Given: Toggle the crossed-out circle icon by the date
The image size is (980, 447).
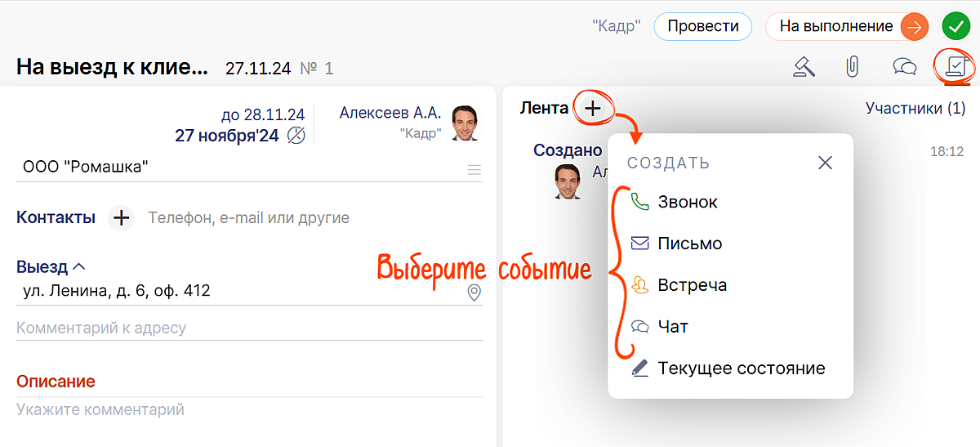Looking at the screenshot, I should [x=297, y=136].
